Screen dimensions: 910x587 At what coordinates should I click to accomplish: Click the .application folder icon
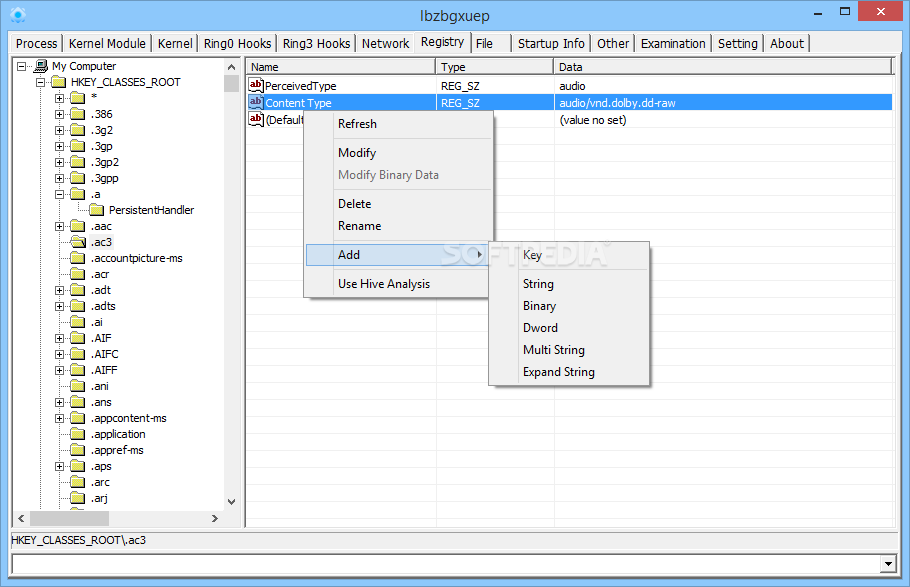[x=78, y=434]
